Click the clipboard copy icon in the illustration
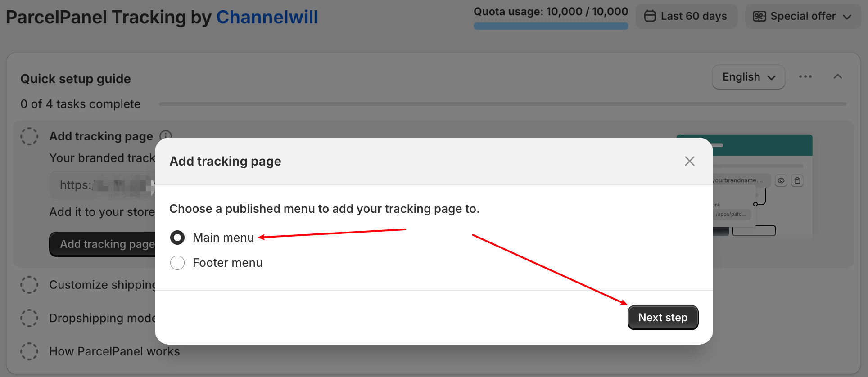Viewport: 868px width, 377px height. [797, 180]
